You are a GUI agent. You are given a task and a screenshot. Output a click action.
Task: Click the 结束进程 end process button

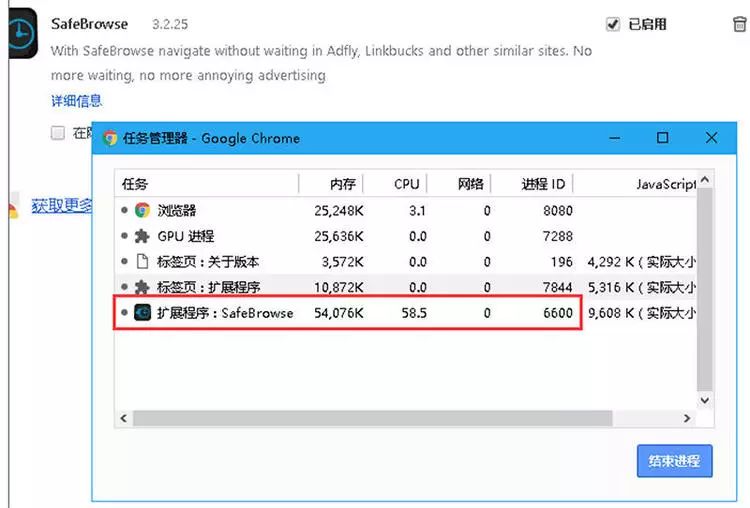pos(674,461)
